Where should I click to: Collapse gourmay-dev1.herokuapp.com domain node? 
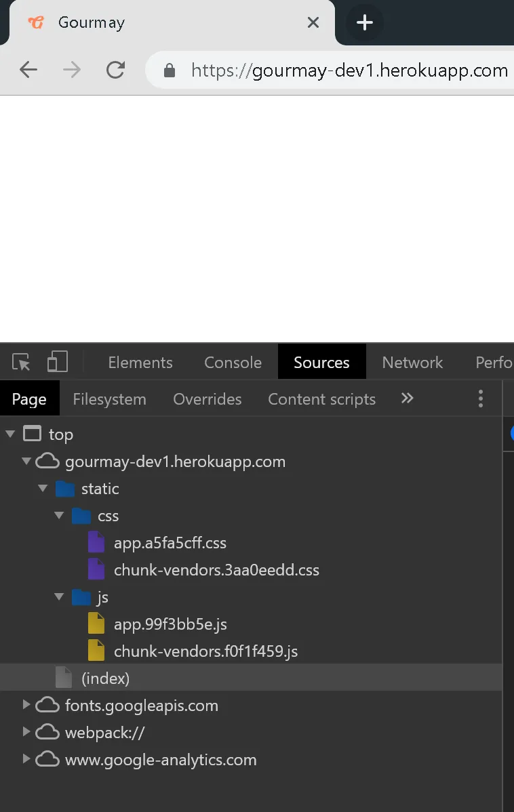26,461
